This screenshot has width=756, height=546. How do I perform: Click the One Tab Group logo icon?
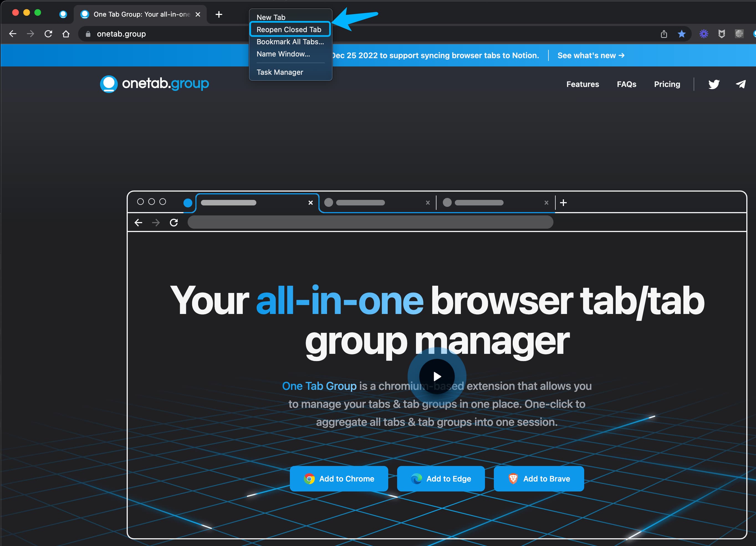pos(109,84)
